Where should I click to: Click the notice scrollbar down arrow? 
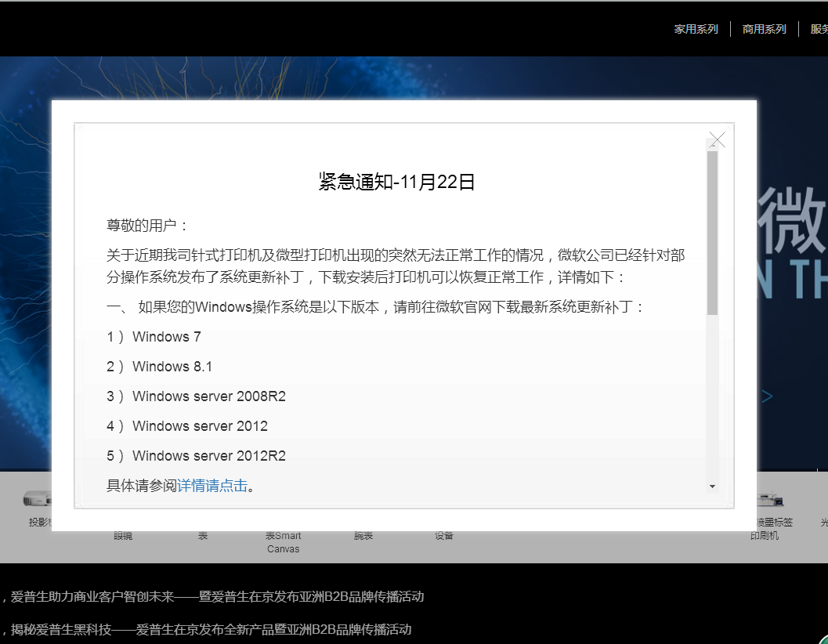pyautogui.click(x=712, y=486)
